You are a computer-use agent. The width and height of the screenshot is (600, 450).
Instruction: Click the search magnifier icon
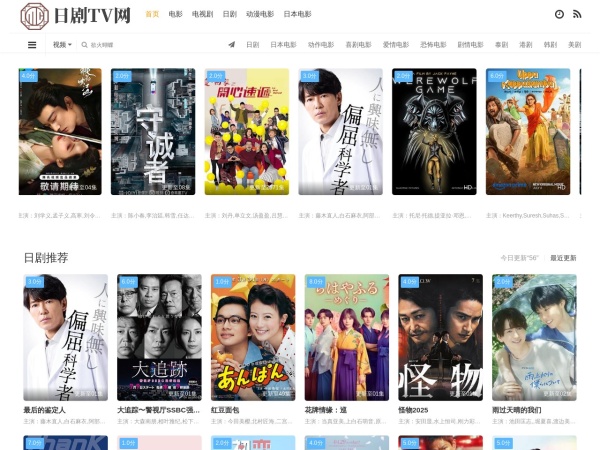pos(84,45)
